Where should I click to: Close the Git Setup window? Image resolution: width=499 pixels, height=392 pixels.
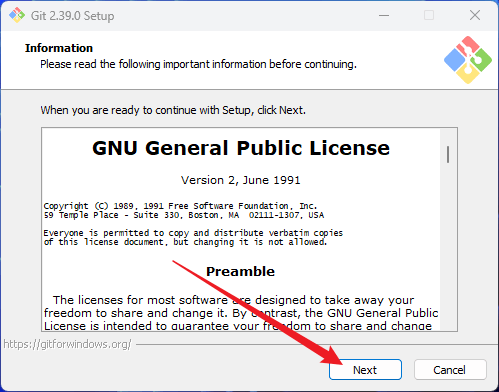[x=475, y=15]
